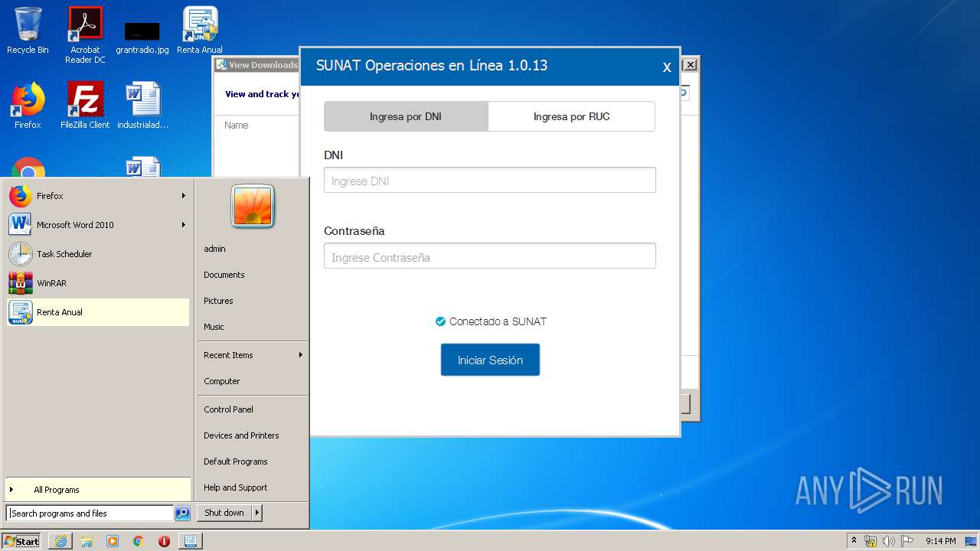Click the volume speaker tray icon
Viewport: 980px width, 551px height.
point(888,541)
